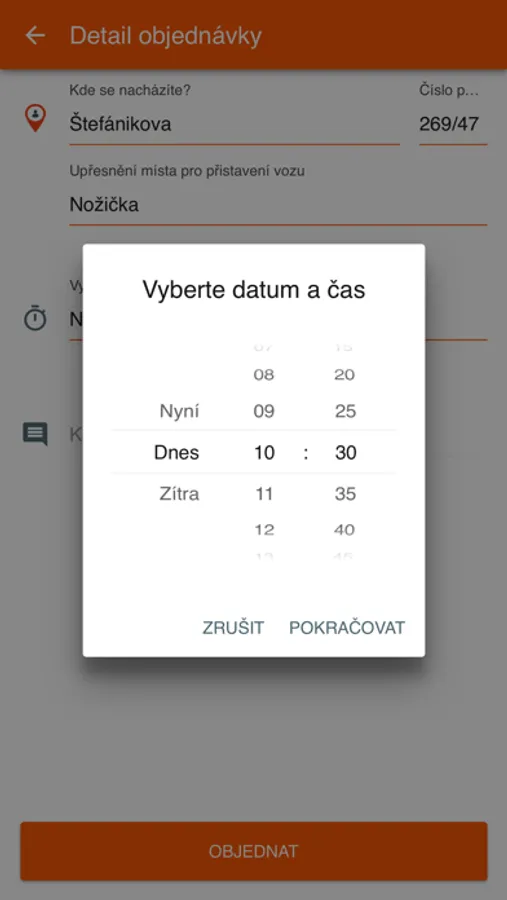507x900 pixels.
Task: Confirm time with Pokračovat
Action: [347, 627]
